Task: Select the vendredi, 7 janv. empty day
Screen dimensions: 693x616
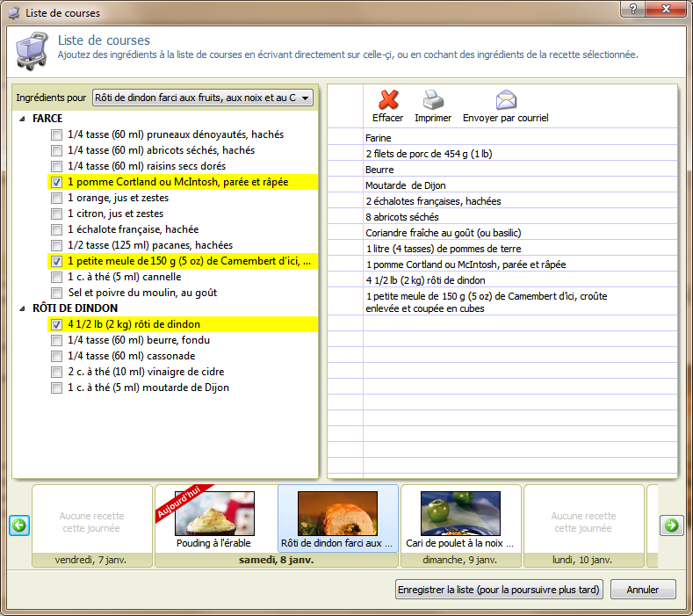Action: (92, 525)
